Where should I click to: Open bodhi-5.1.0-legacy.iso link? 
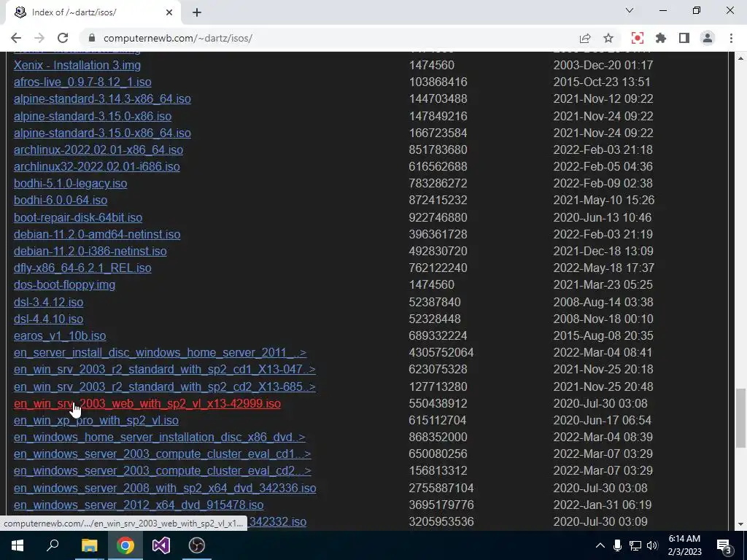[x=71, y=183]
